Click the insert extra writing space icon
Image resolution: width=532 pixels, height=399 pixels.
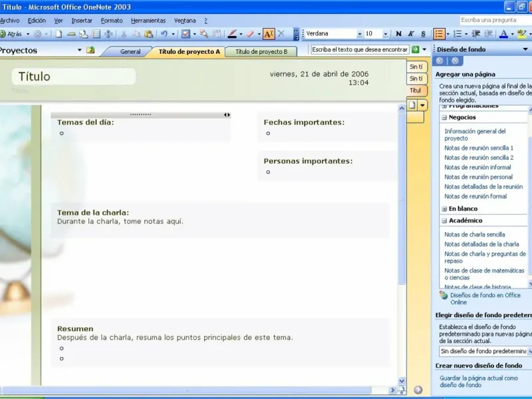pyautogui.click(x=108, y=34)
